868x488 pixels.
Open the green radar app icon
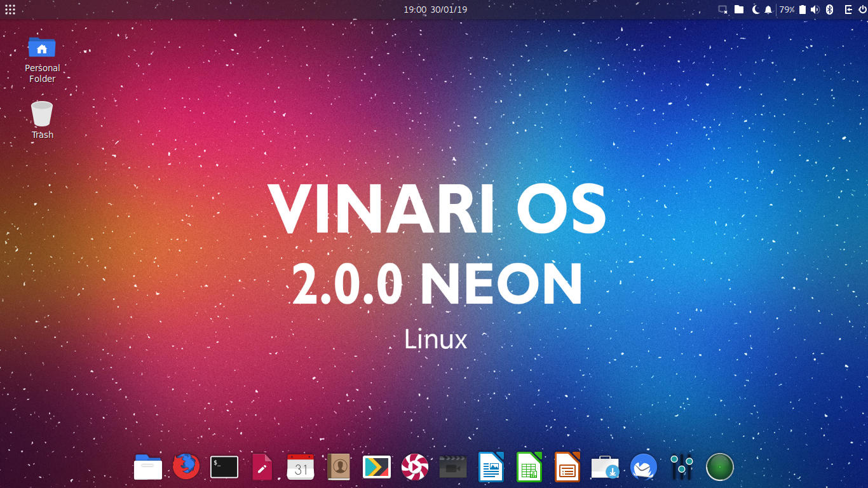(x=720, y=466)
